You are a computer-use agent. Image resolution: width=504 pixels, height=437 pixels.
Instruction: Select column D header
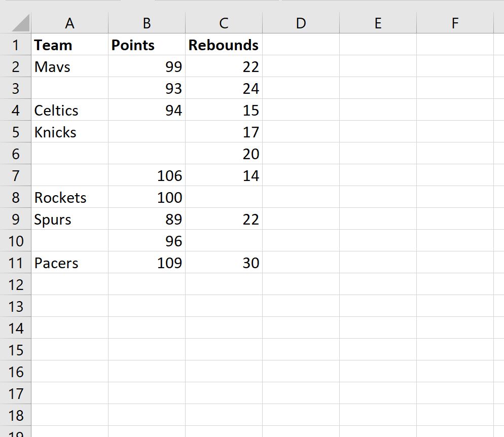pyautogui.click(x=301, y=23)
